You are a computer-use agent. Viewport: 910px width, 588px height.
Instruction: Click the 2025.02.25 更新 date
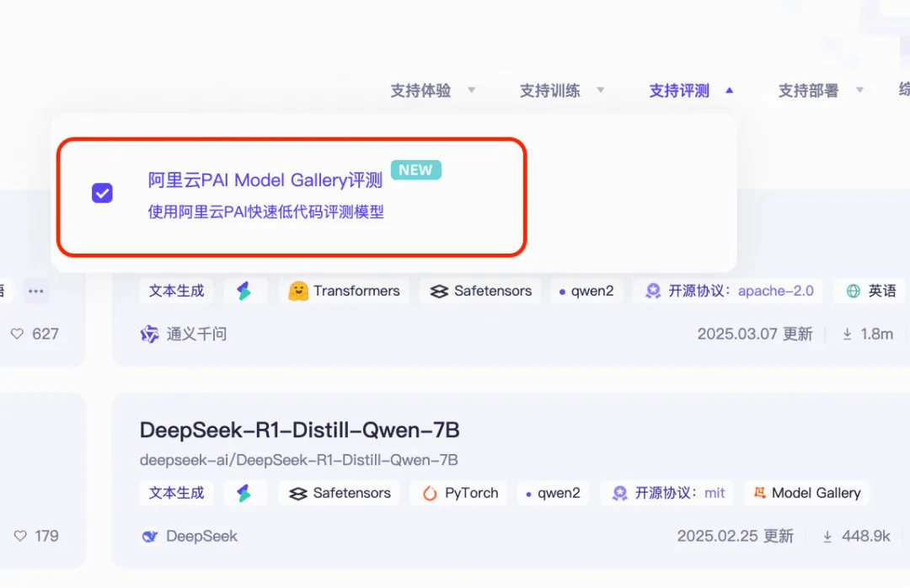point(736,536)
